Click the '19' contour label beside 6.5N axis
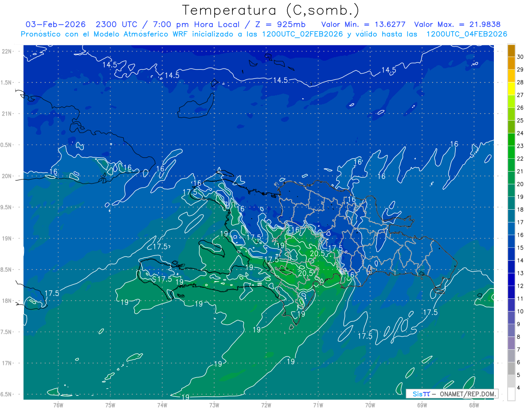This screenshot has height=411, width=532. pos(186,397)
